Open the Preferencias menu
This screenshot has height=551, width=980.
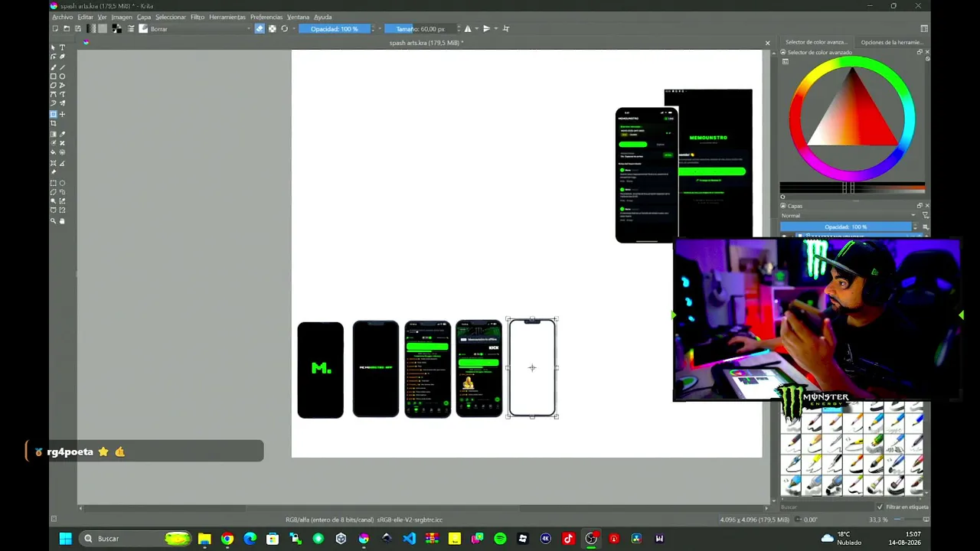tap(266, 17)
